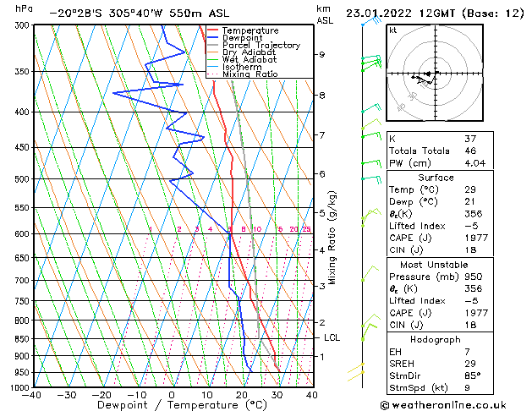Image resolution: width=532 pixels, height=411 pixels.
Task: Click the 900 pressure level label
Action: coord(24,356)
